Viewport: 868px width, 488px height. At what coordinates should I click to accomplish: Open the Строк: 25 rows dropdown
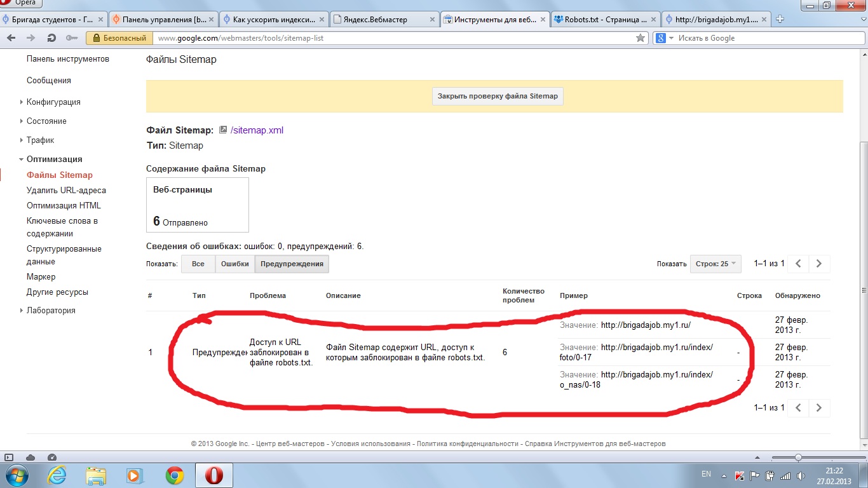click(x=715, y=264)
